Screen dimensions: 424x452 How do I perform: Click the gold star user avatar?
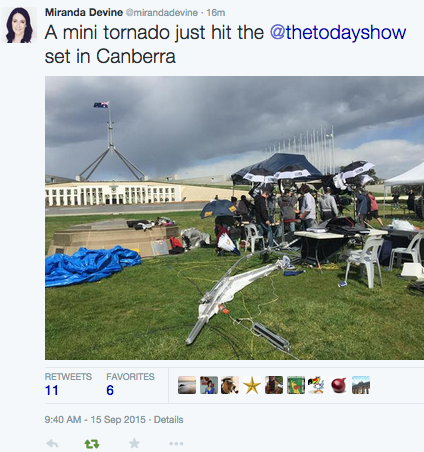(x=252, y=385)
